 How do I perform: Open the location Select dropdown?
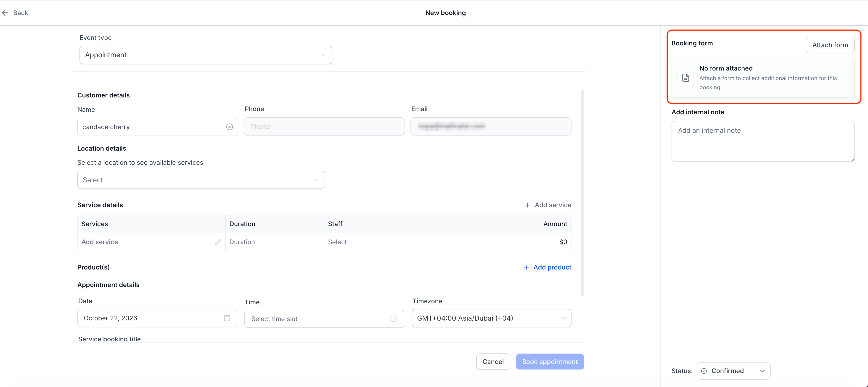(201, 180)
